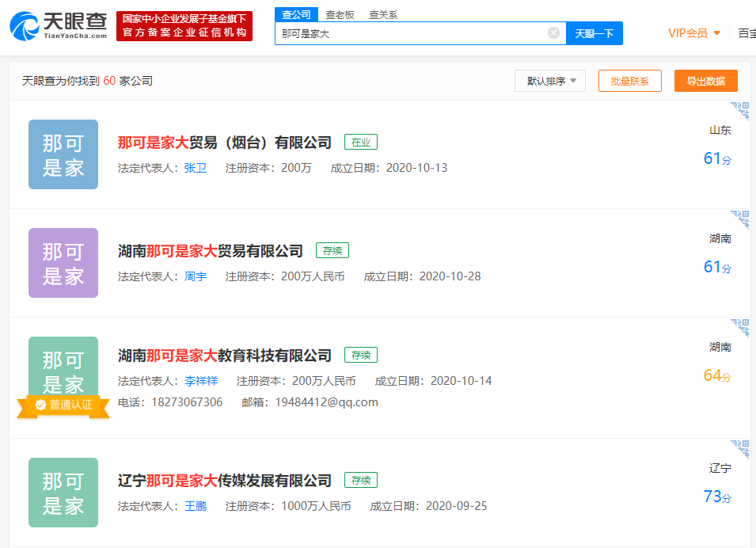Open QR code icon for 那可是家大贸易（烟台）有限公司
This screenshot has height=548, width=756.
(x=740, y=110)
